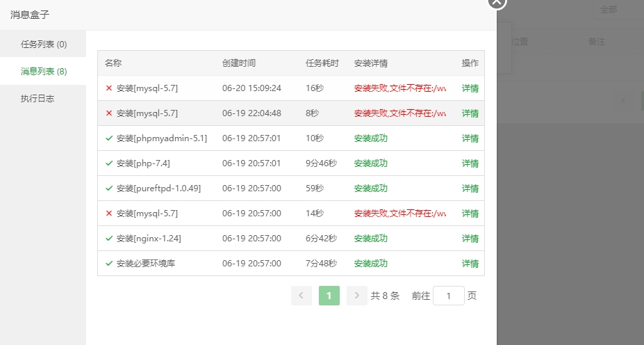Go to next page arrow

(x=356, y=296)
